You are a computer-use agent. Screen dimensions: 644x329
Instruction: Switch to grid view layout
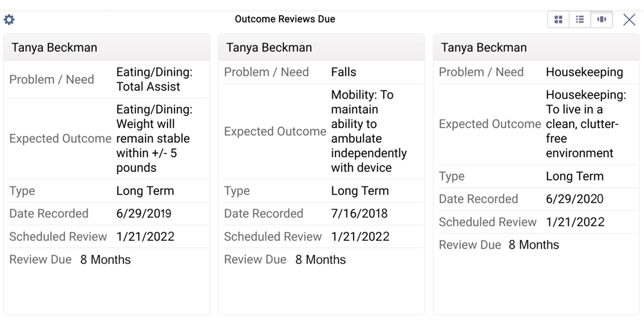(x=558, y=19)
